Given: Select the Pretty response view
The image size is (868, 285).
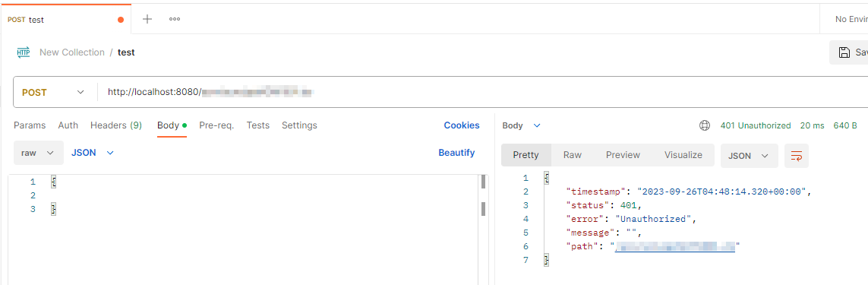Looking at the screenshot, I should [526, 155].
